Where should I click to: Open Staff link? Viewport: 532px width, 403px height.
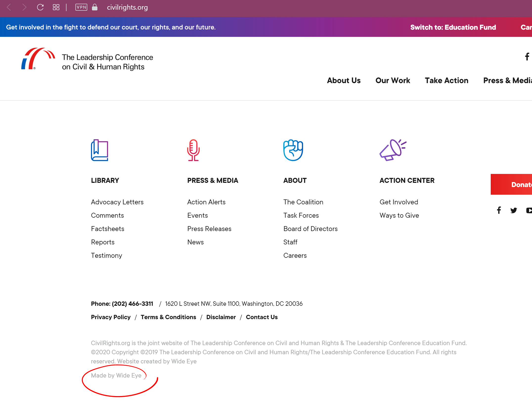(290, 242)
